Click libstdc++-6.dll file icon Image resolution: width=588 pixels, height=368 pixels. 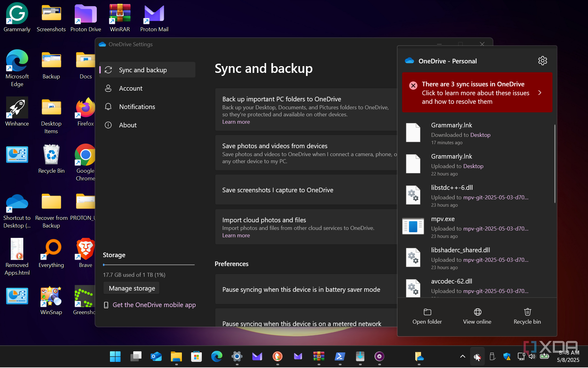[413, 195]
